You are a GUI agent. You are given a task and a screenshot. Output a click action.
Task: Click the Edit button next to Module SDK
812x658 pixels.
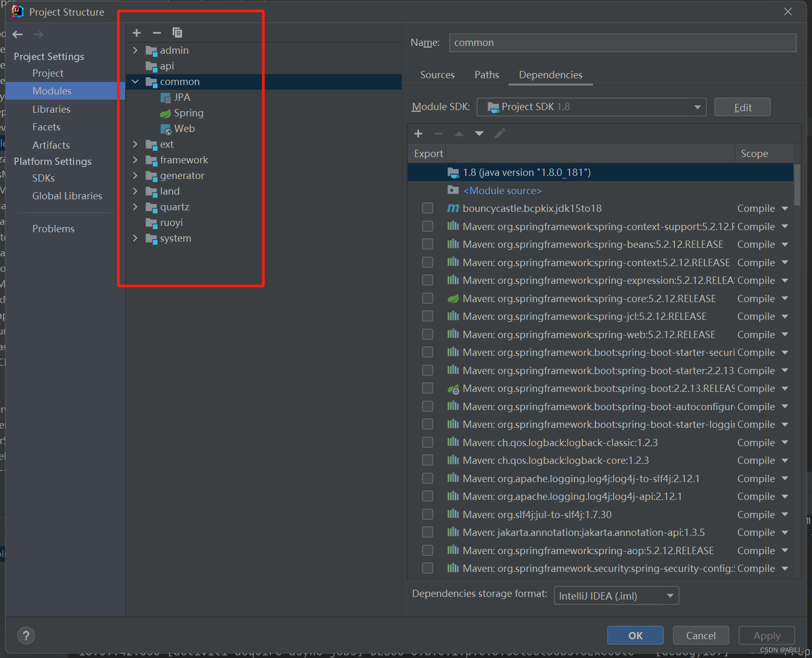coord(742,107)
